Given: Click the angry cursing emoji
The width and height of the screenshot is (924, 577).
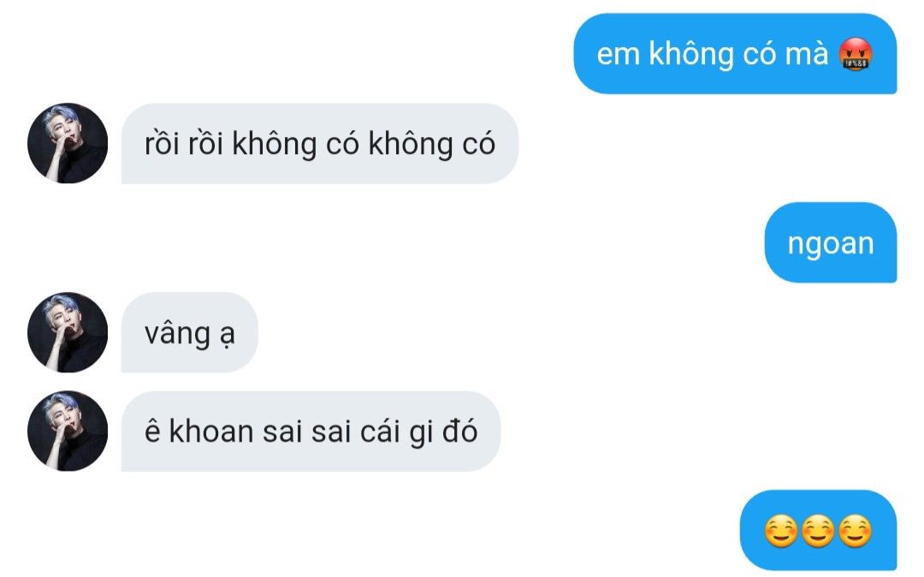Looking at the screenshot, I should [x=856, y=54].
